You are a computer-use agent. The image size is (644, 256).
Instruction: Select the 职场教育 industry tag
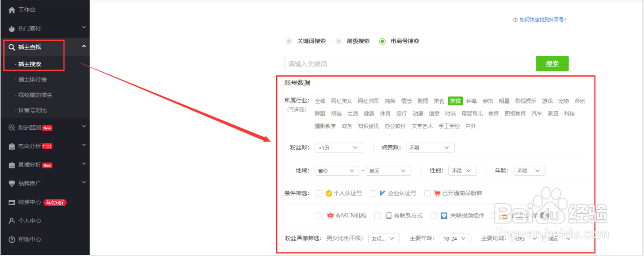515,114
